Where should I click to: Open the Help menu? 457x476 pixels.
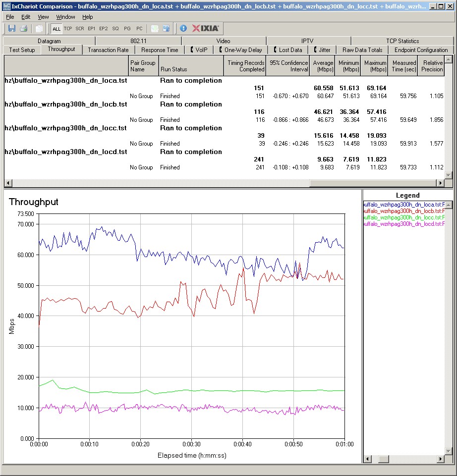[88, 17]
